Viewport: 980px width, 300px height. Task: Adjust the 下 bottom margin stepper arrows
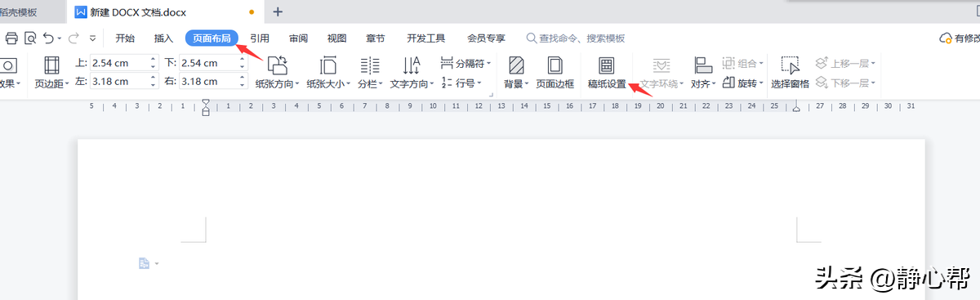242,62
